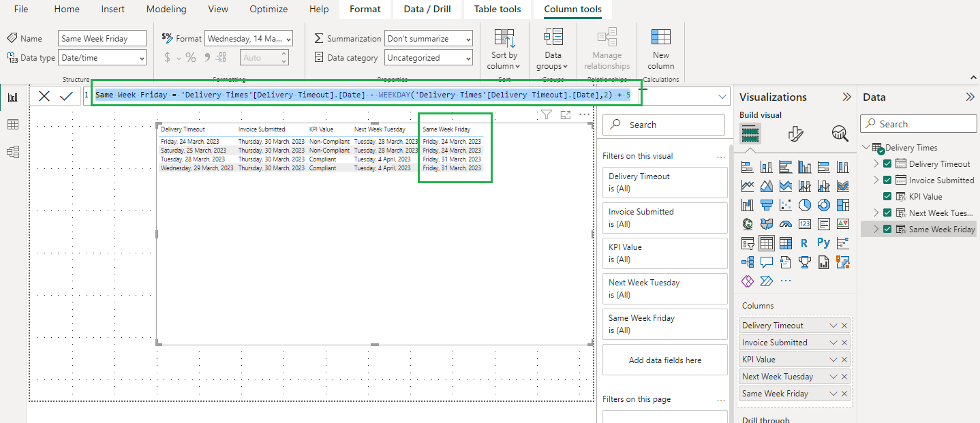Open dropdown for KPI Value in Columns well
The image size is (980, 423).
tap(833, 360)
